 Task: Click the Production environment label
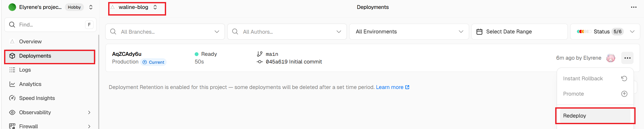[125, 62]
